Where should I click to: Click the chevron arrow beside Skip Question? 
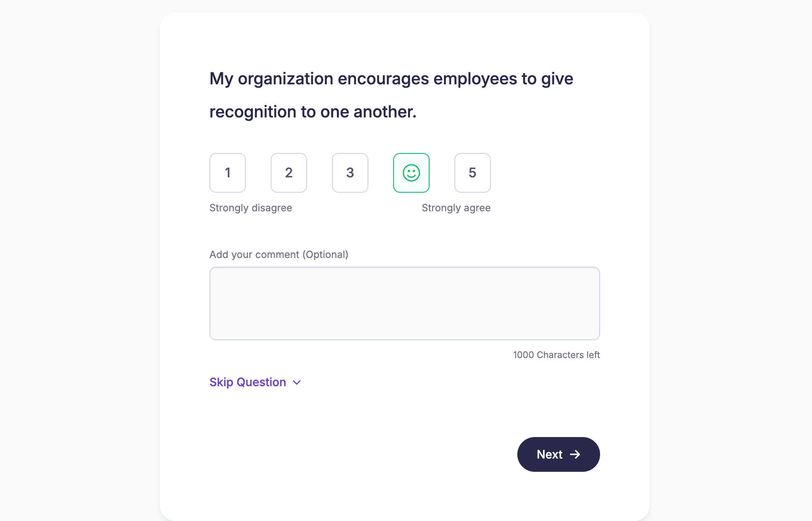pyautogui.click(x=296, y=382)
